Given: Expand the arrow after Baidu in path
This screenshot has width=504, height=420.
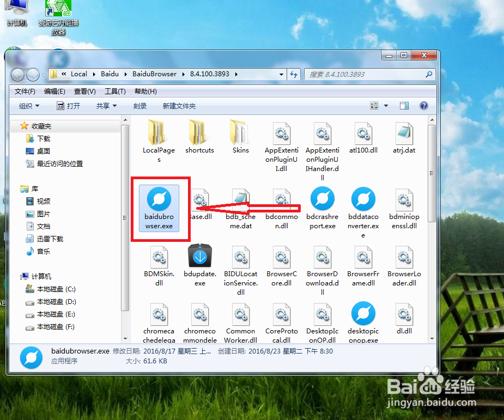Looking at the screenshot, I should 125,74.
